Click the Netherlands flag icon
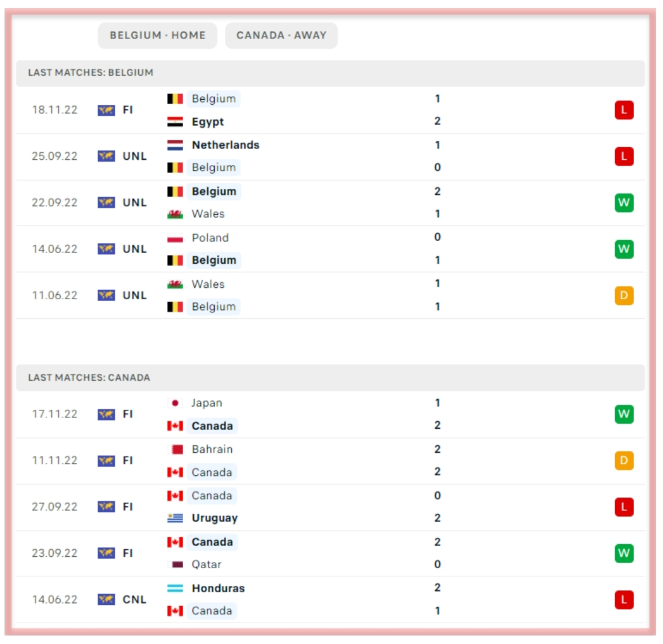 click(175, 145)
